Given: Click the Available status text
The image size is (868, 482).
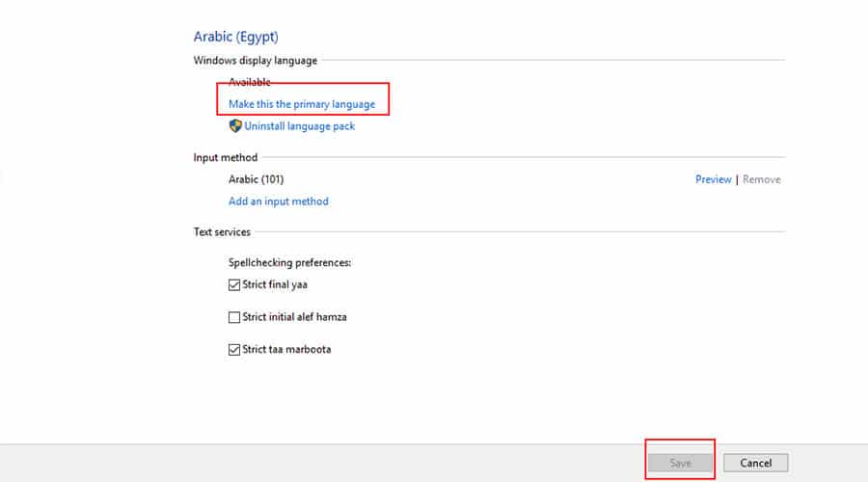Looking at the screenshot, I should (250, 83).
